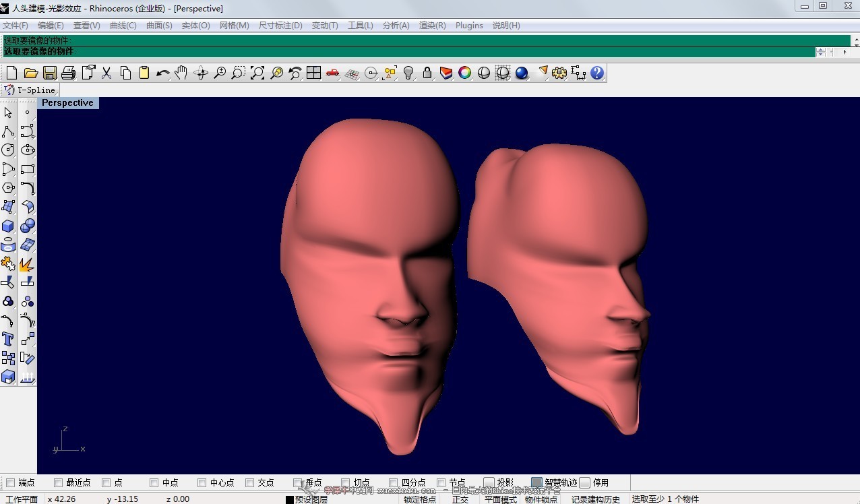The height and width of the screenshot is (504, 860).
Task: Click the Perspective viewport title
Action: [67, 102]
